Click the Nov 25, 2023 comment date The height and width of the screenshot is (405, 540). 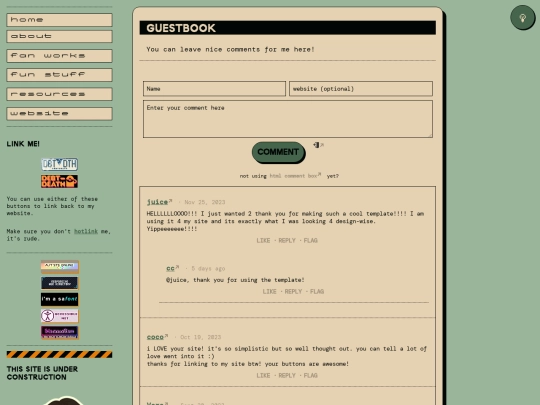tap(205, 202)
